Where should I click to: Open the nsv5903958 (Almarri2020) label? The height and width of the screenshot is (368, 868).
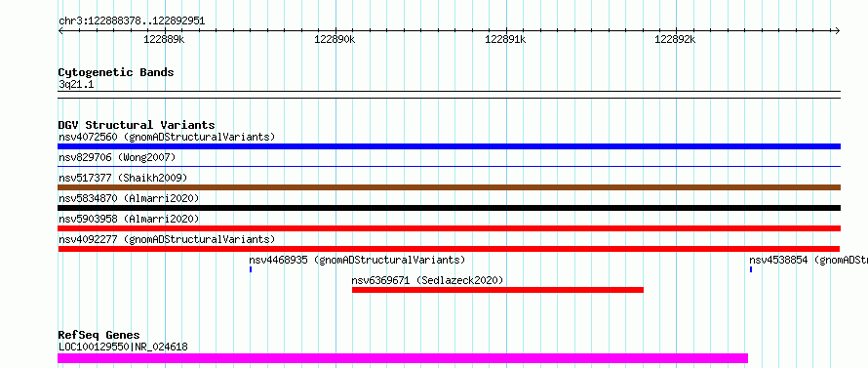129,219
